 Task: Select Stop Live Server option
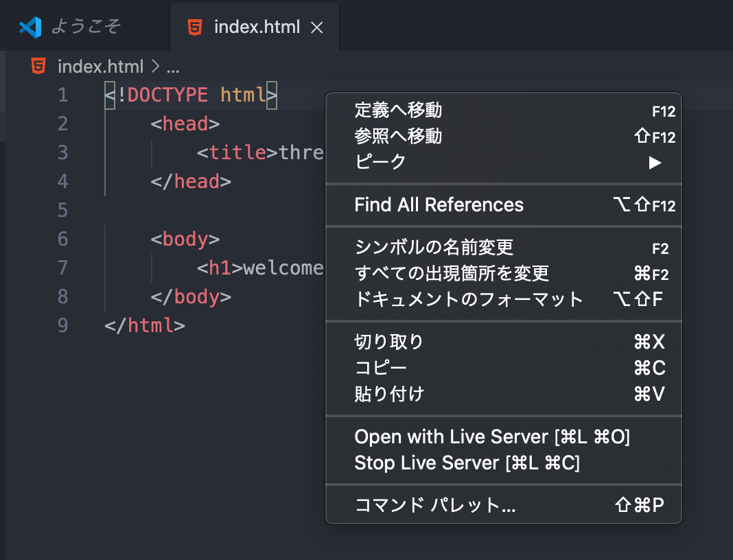tap(467, 463)
